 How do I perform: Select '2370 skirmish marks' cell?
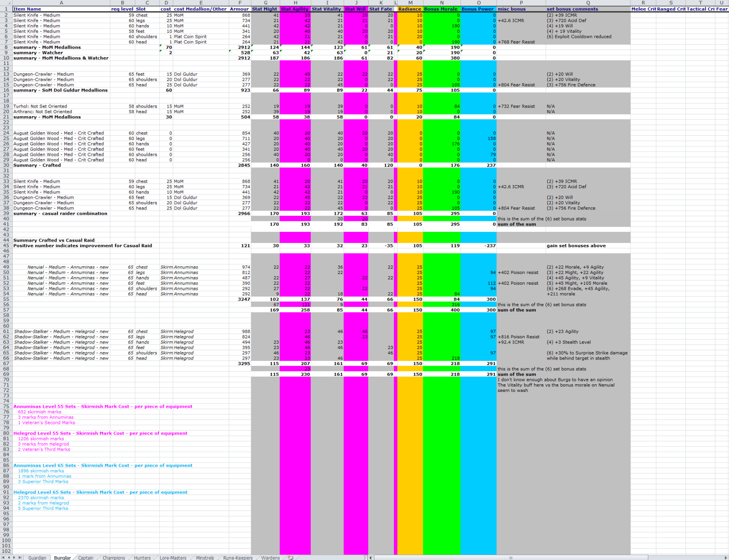click(61, 497)
